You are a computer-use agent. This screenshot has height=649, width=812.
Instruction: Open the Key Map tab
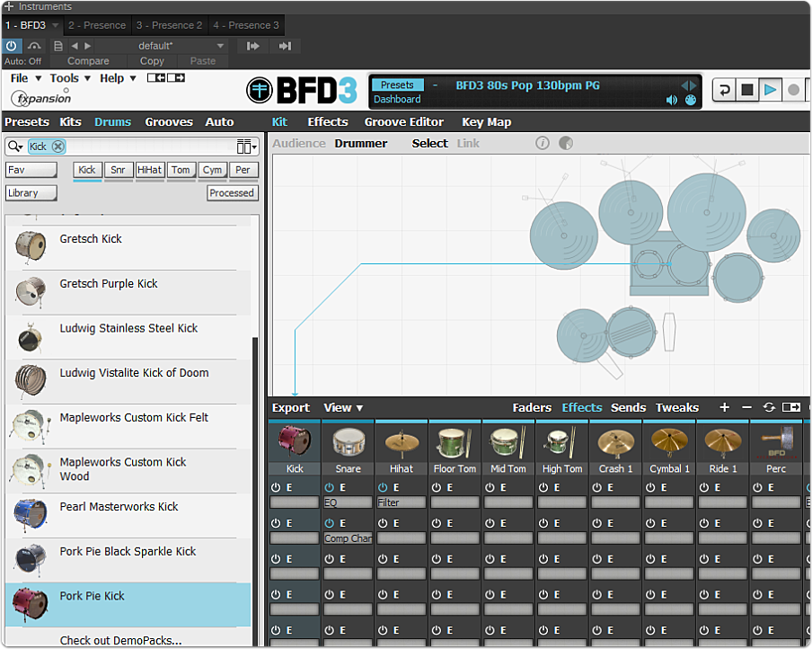click(x=486, y=122)
